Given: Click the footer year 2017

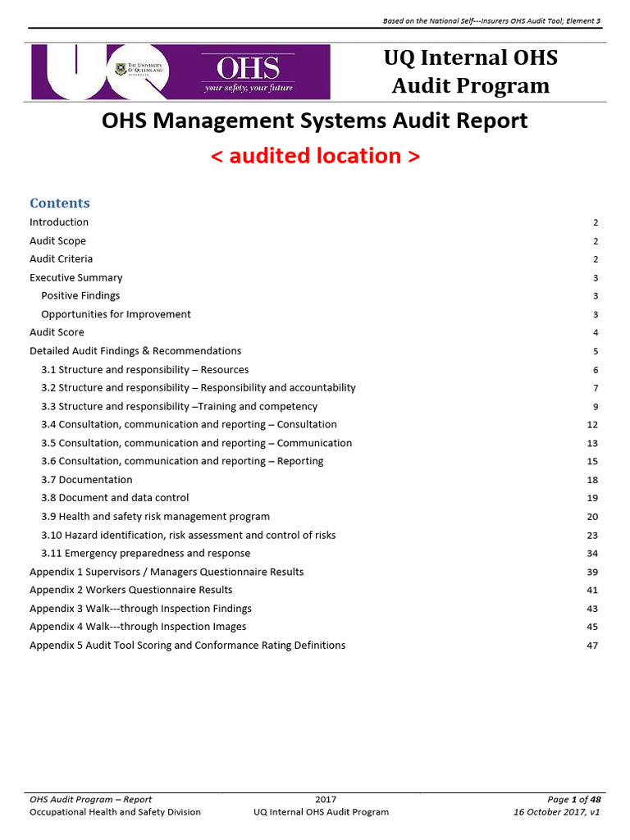Looking at the screenshot, I should 326,799.
